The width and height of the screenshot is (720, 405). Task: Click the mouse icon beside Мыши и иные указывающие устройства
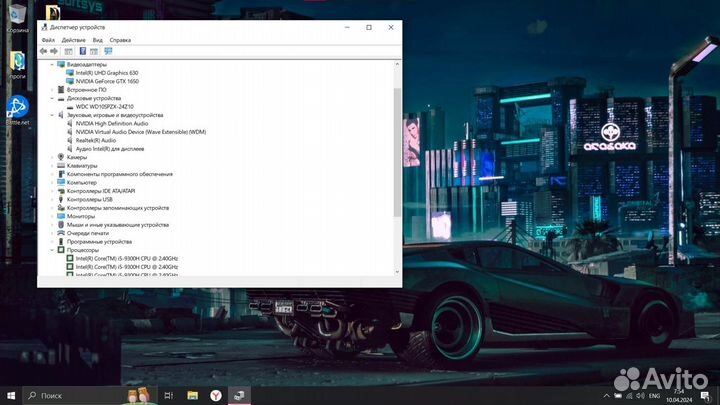pos(61,225)
